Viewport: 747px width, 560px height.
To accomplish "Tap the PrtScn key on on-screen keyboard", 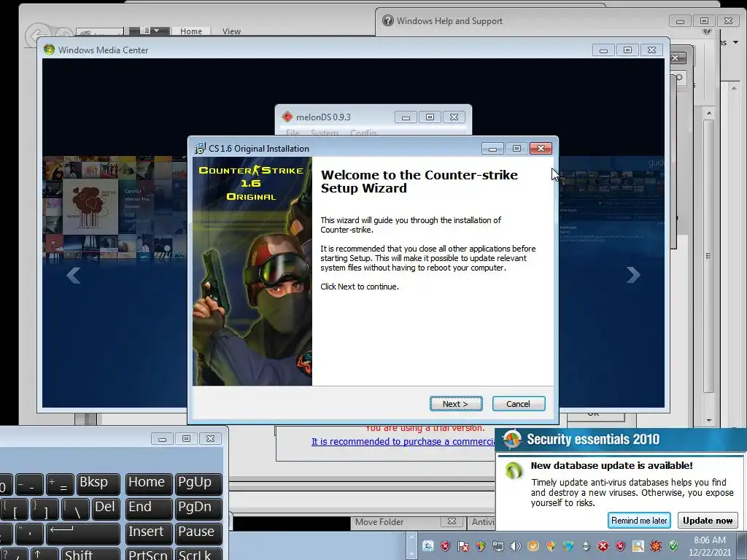I will pyautogui.click(x=149, y=555).
